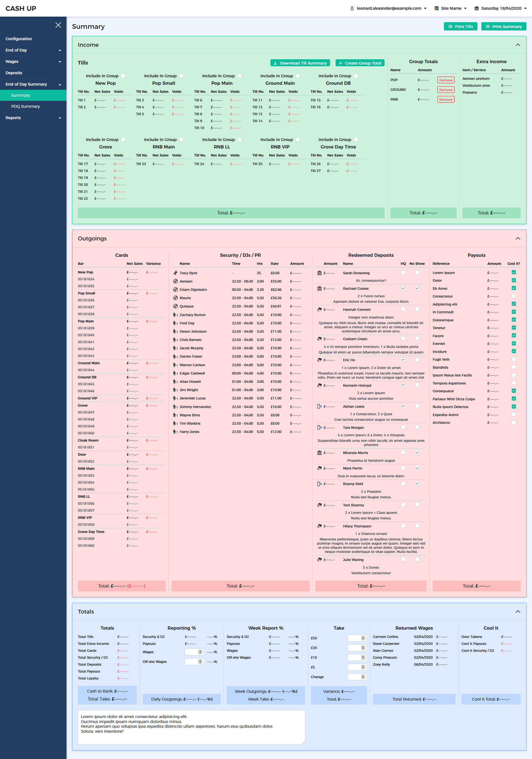Click the bank icon next to Sarah Browning
Image resolution: width=532 pixels, height=759 pixels.
pyautogui.click(x=319, y=273)
